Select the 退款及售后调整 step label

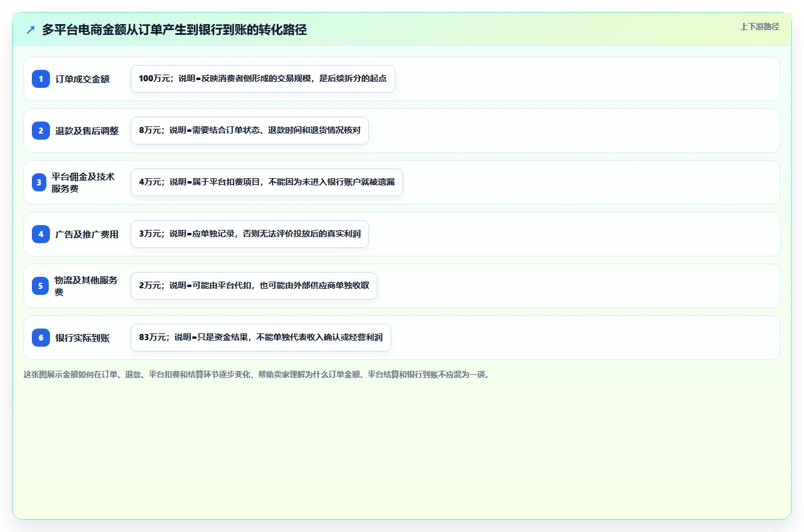point(87,131)
